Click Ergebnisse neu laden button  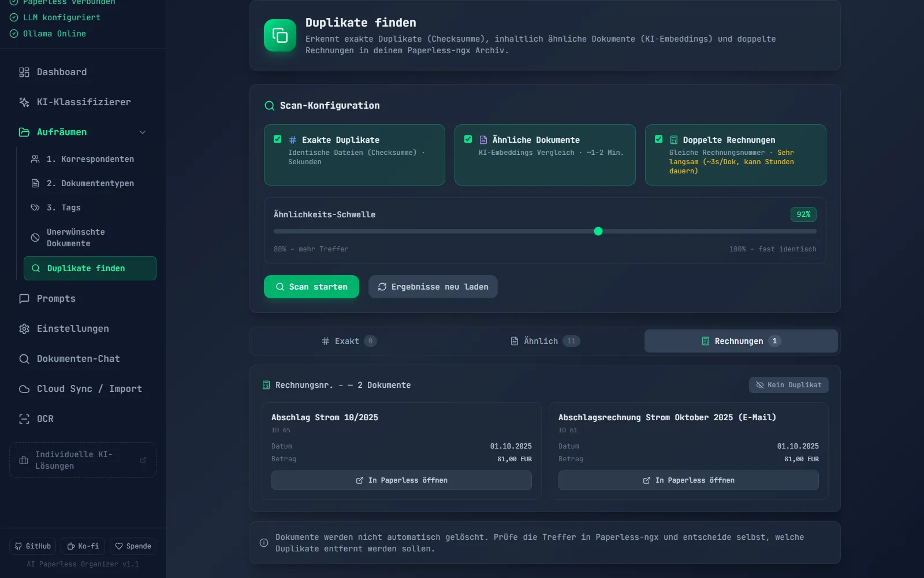(x=433, y=287)
